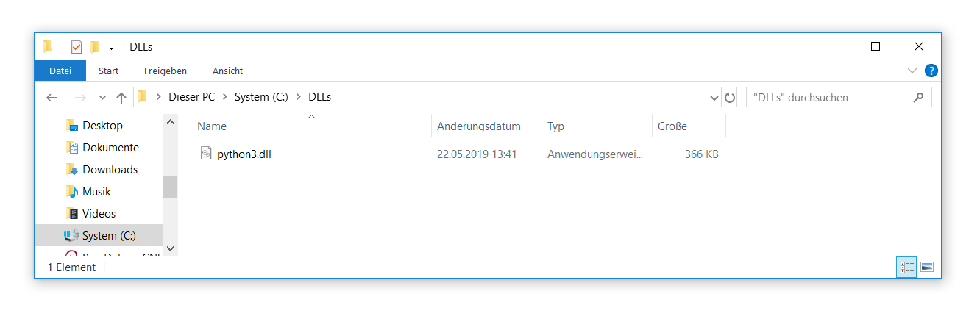Select Downloads in the navigation pane
Viewport: 980px width, 327px height.
click(x=110, y=170)
